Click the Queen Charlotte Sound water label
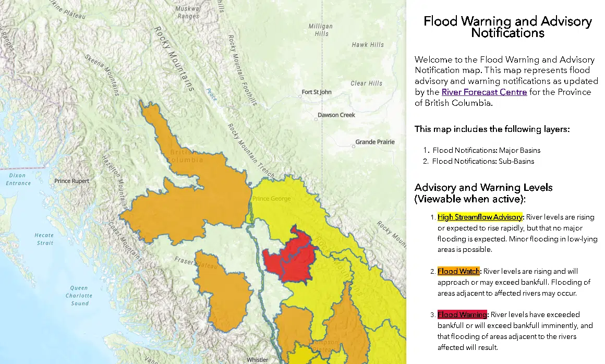 click(x=79, y=296)
